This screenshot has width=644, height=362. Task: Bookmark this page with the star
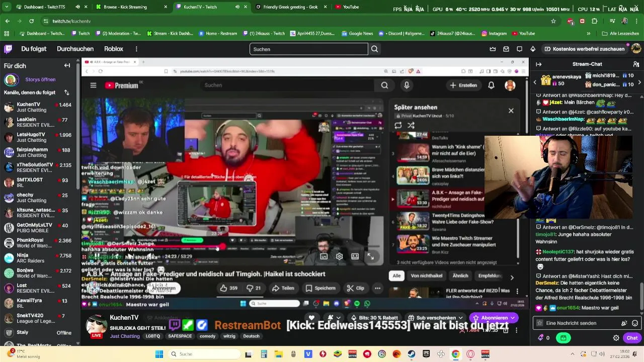(553, 21)
